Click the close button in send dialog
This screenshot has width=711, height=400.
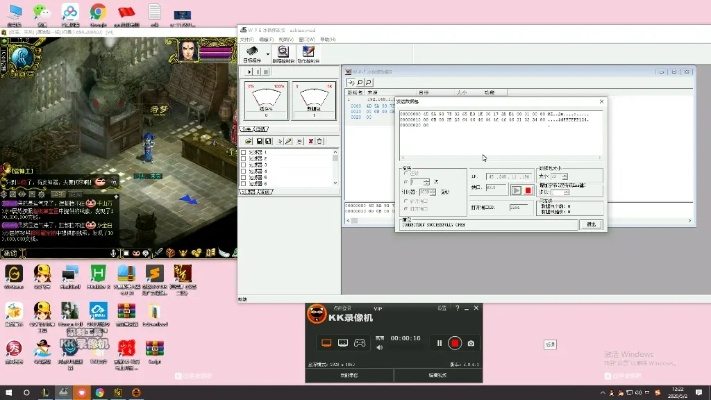pos(592,224)
